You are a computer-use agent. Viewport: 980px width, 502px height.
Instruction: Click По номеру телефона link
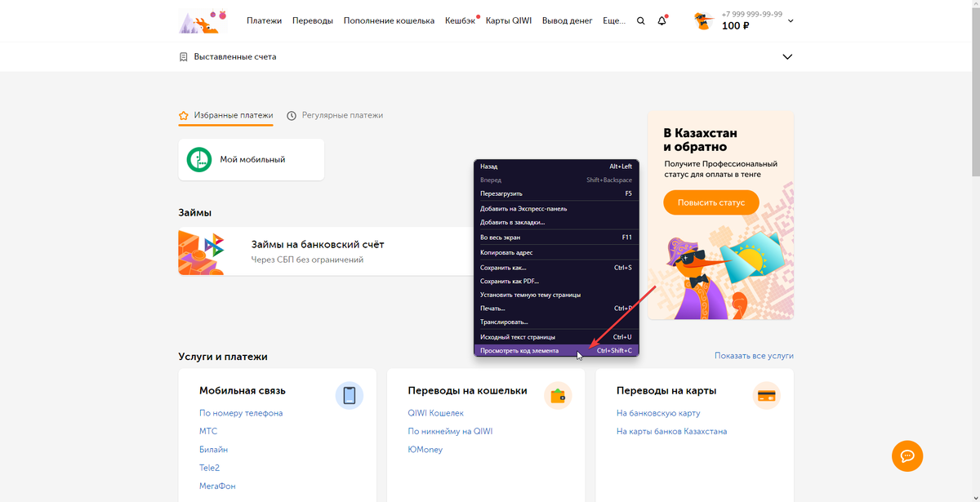pos(241,413)
